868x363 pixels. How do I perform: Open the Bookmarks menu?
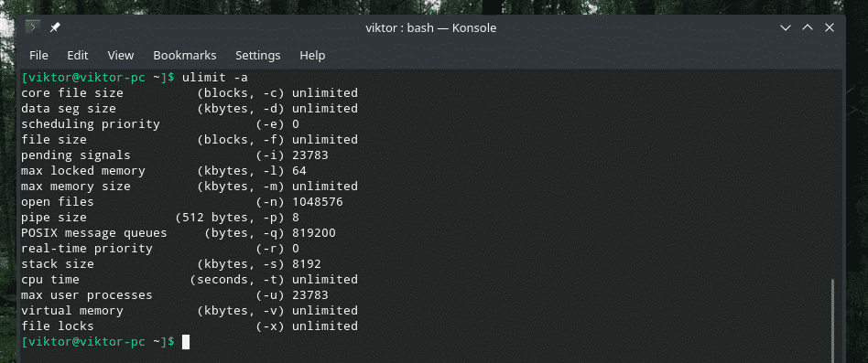coord(185,55)
